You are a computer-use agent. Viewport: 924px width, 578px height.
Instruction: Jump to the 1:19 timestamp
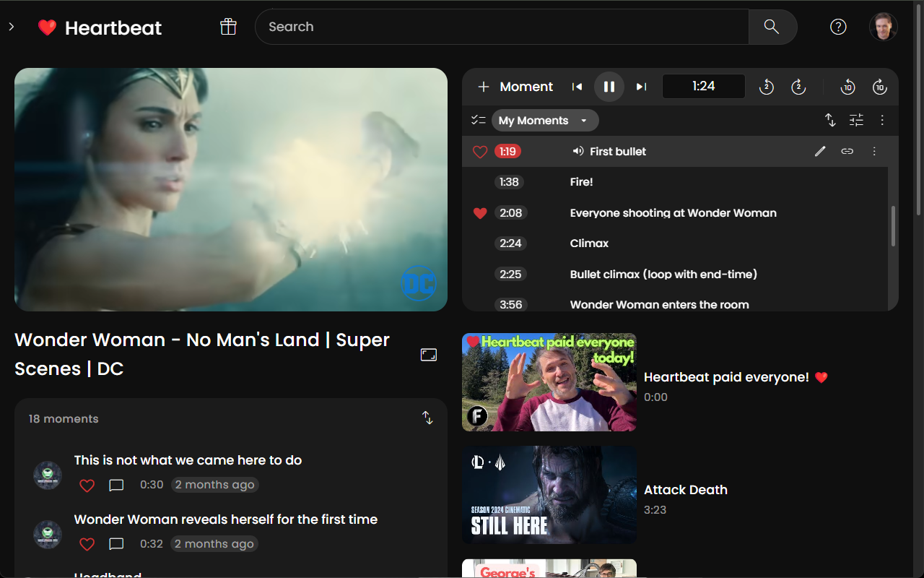507,152
